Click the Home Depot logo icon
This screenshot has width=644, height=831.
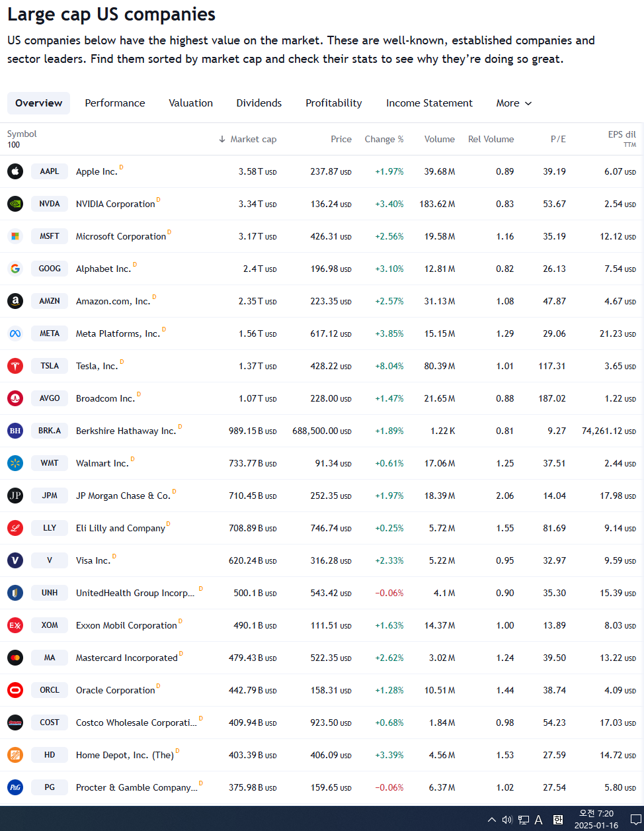click(x=15, y=755)
